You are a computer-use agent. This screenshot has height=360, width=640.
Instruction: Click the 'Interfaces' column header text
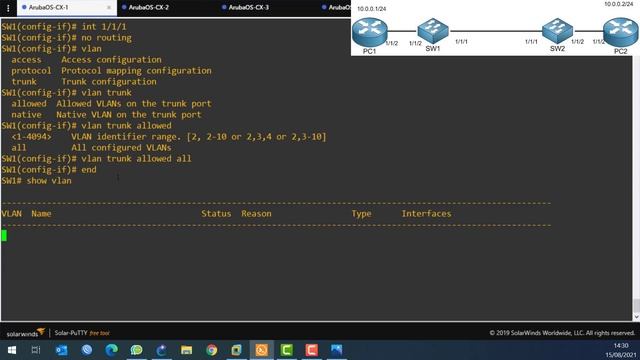pyautogui.click(x=427, y=213)
